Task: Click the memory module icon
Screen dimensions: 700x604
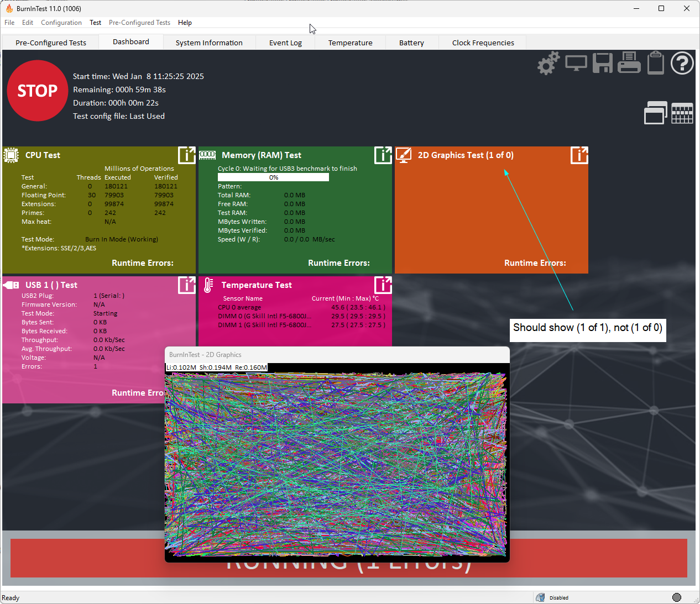Action: tap(207, 155)
